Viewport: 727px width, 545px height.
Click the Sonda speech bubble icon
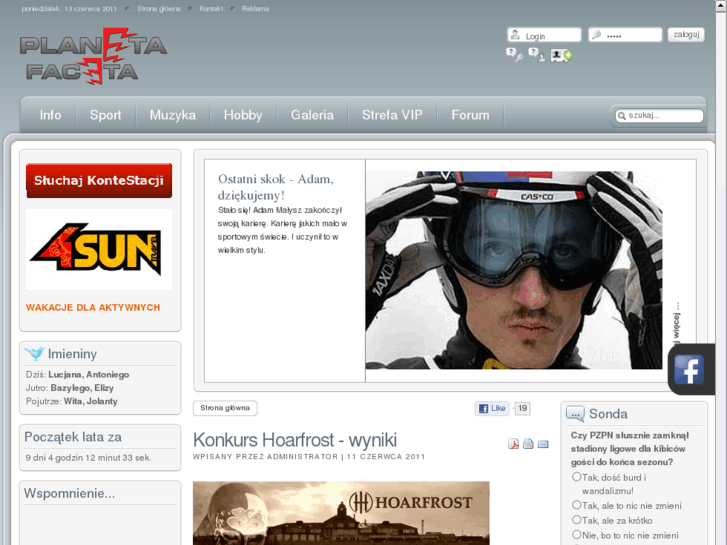coord(575,413)
